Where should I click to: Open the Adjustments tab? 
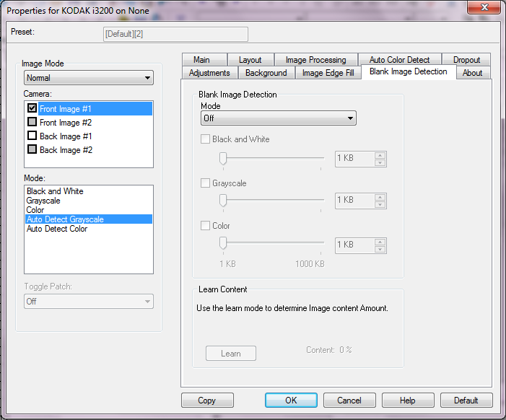coord(210,73)
